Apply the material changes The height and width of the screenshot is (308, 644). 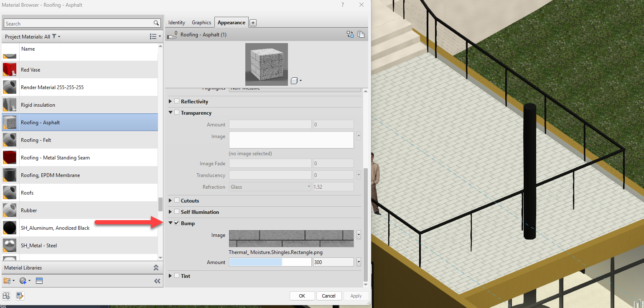(356, 296)
